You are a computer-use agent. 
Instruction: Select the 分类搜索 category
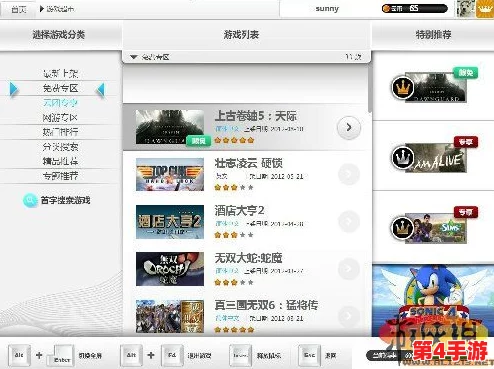click(60, 147)
